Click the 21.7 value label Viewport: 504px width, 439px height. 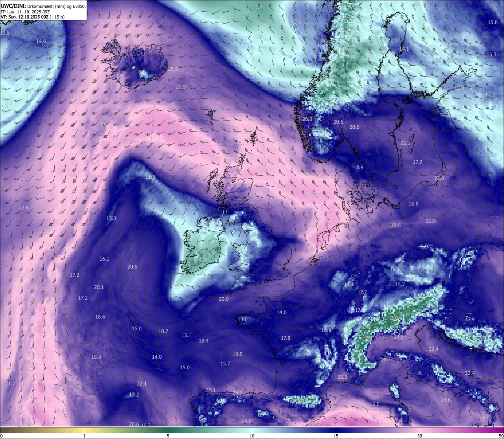(10, 384)
